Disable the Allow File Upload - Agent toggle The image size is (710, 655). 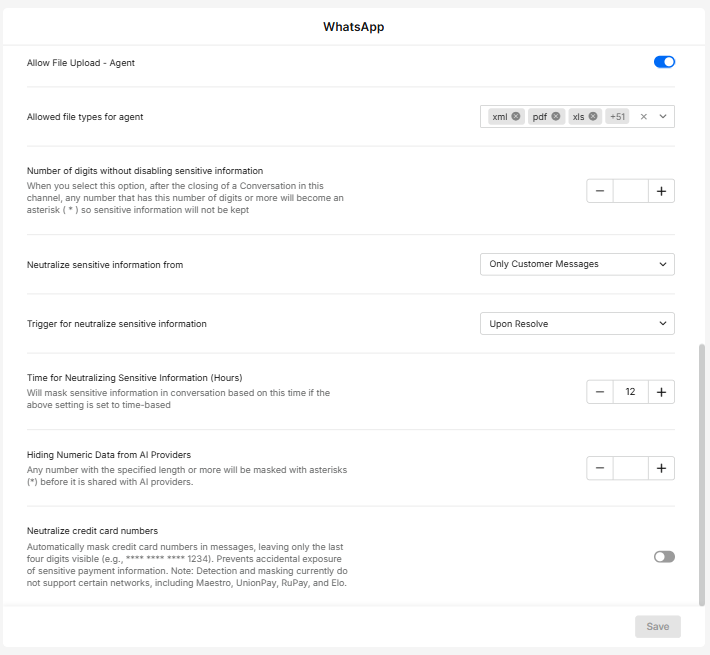point(664,62)
